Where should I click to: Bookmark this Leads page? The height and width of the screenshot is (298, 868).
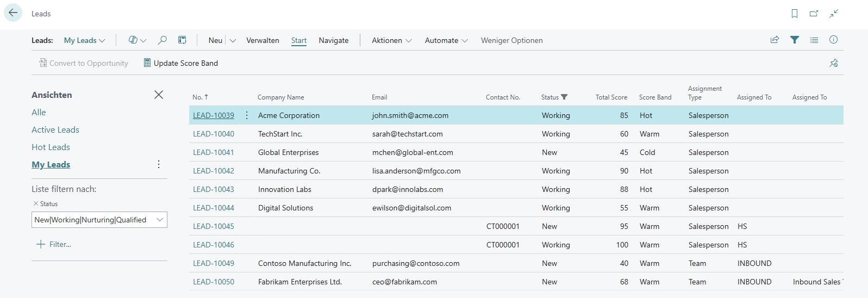[795, 14]
